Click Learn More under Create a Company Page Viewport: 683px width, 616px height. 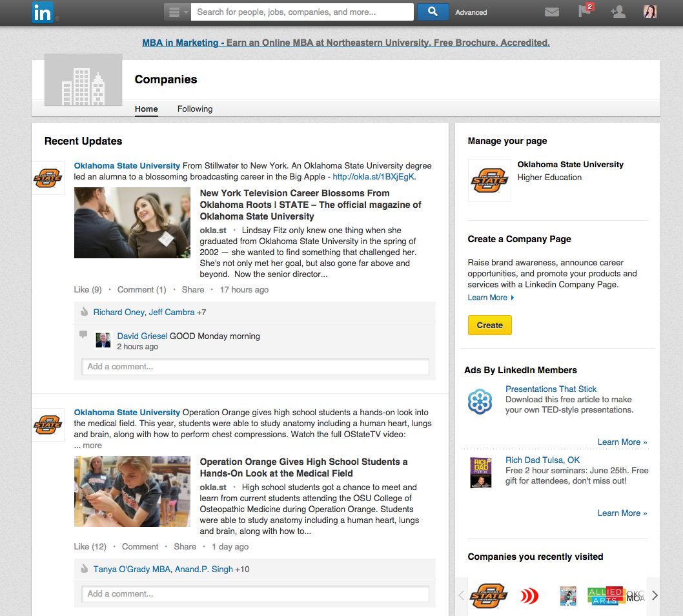pos(491,298)
